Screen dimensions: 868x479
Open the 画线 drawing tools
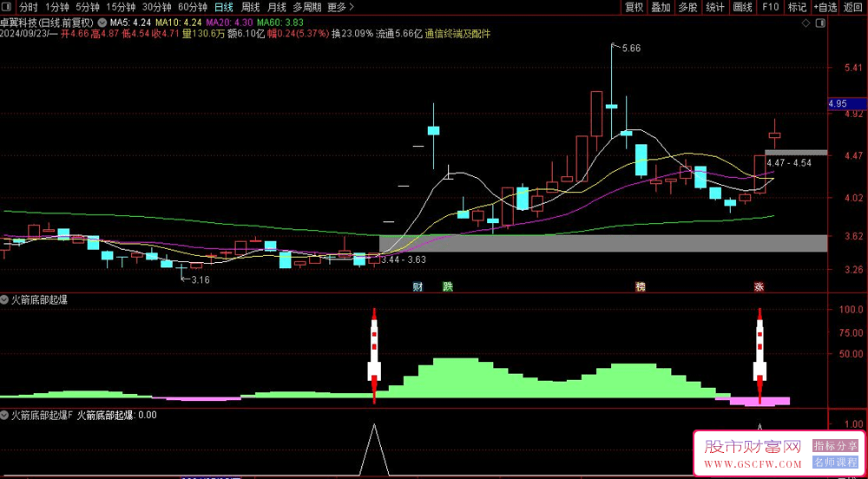pos(742,7)
